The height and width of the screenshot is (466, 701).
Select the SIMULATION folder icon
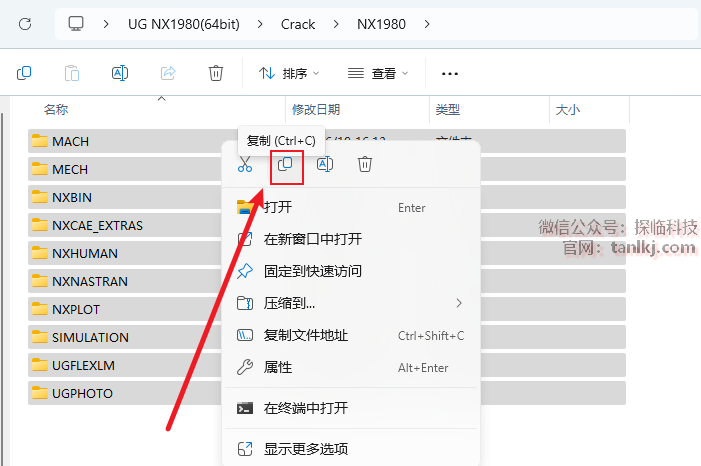pyautogui.click(x=40, y=337)
